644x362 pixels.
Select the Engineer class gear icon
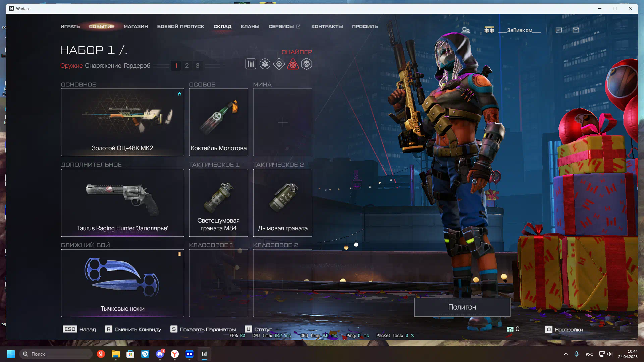(279, 64)
